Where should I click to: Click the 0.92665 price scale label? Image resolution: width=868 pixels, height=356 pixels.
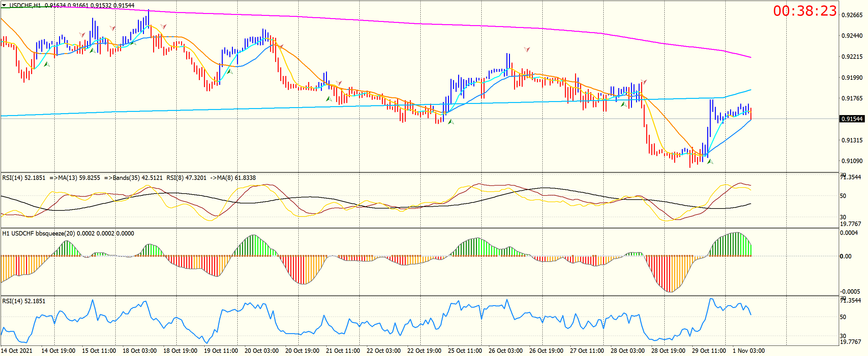[852, 15]
